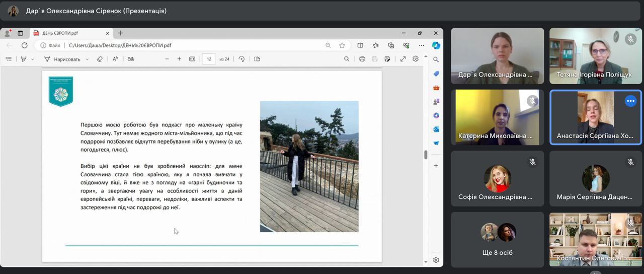Print the PDF document
Image resolution: width=644 pixels, height=274 pixels.
click(362, 59)
